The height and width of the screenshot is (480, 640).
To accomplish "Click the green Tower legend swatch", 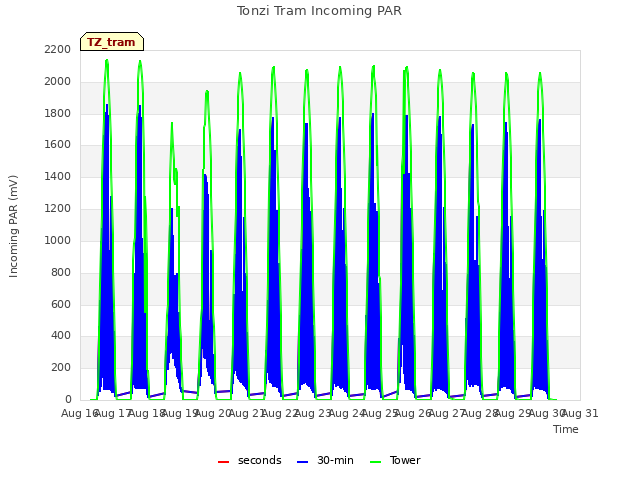I will tap(376, 462).
